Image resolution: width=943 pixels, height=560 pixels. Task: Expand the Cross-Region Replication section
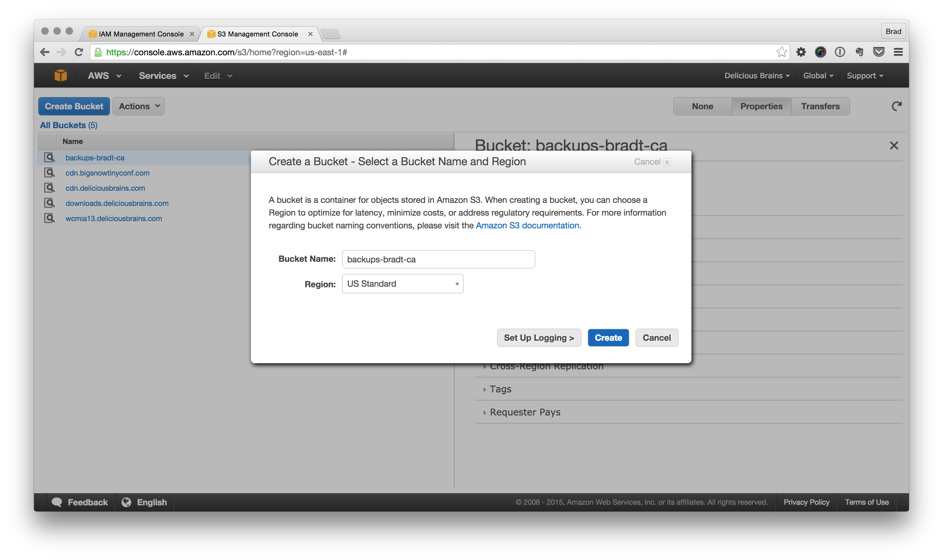(x=546, y=367)
